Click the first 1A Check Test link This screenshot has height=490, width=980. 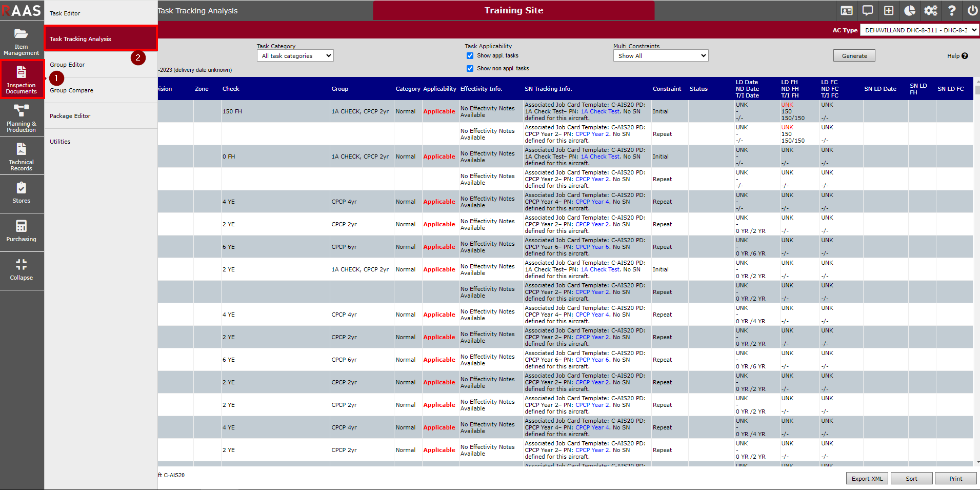point(600,111)
